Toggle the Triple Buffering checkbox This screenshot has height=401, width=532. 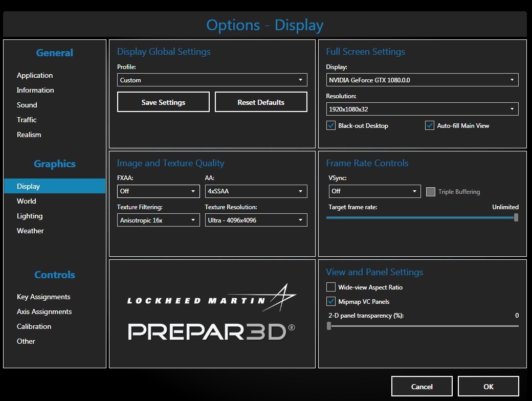[x=431, y=192]
